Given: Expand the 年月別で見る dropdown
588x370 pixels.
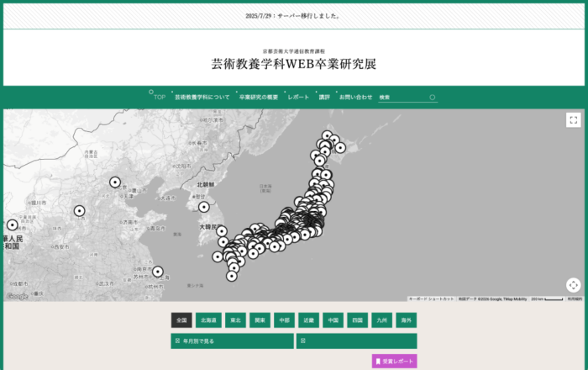Looking at the screenshot, I should (232, 341).
